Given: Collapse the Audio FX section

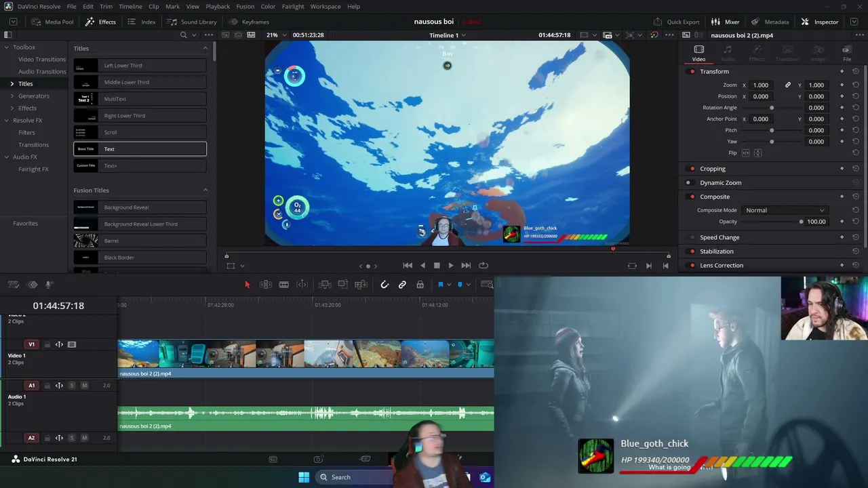Looking at the screenshot, I should tap(6, 157).
